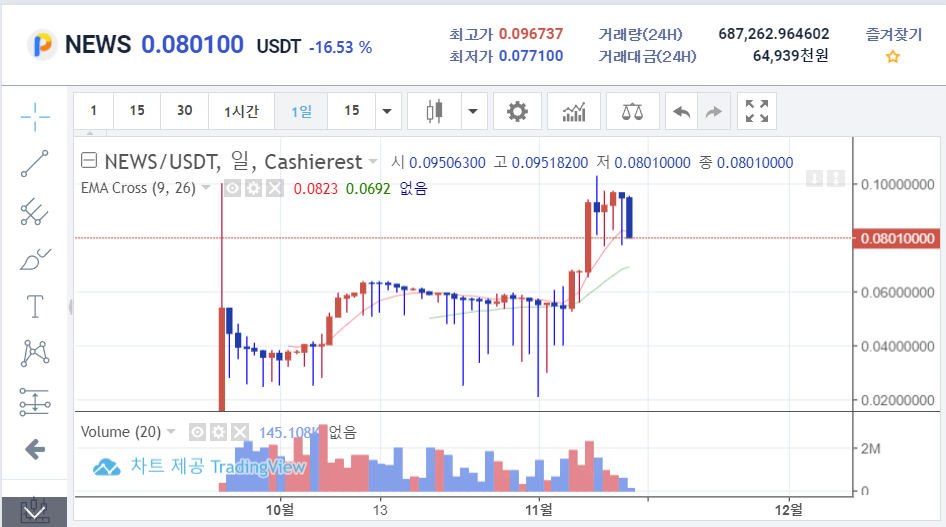Click the 687,262.964602 volume value
The height and width of the screenshot is (527, 946).
pos(773,34)
